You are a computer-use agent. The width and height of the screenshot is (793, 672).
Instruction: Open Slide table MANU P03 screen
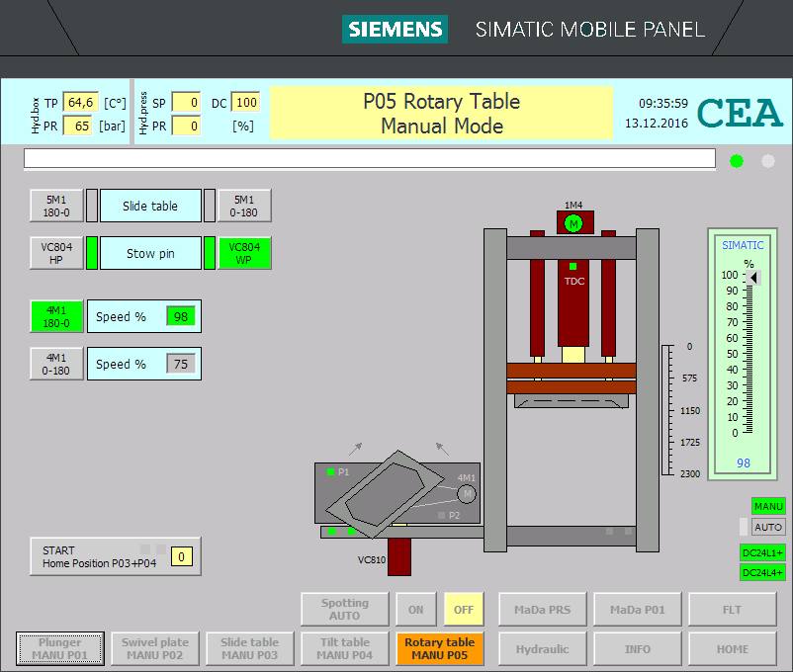click(250, 648)
